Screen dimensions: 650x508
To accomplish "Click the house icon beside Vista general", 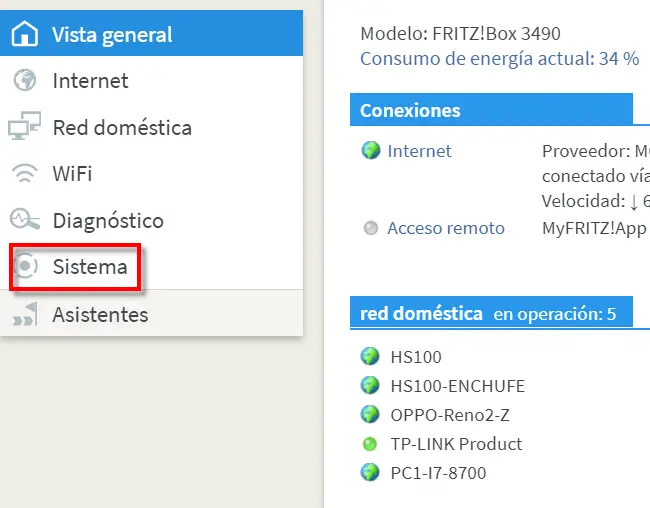I will 23,34.
